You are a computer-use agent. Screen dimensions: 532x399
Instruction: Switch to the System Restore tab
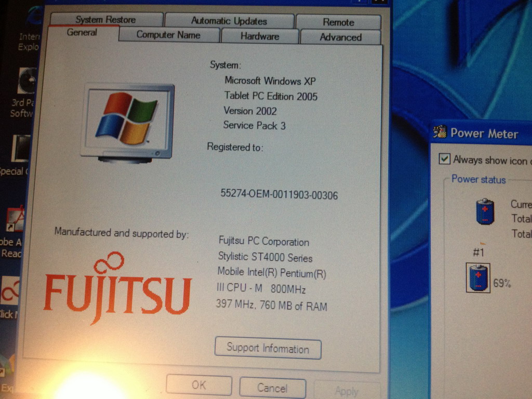(x=105, y=20)
